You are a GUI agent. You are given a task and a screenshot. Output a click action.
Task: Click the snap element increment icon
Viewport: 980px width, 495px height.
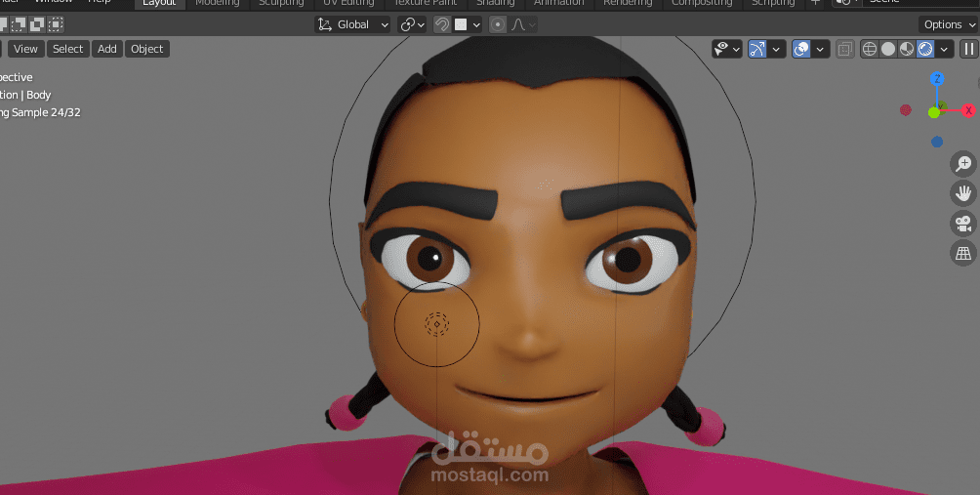click(x=462, y=24)
